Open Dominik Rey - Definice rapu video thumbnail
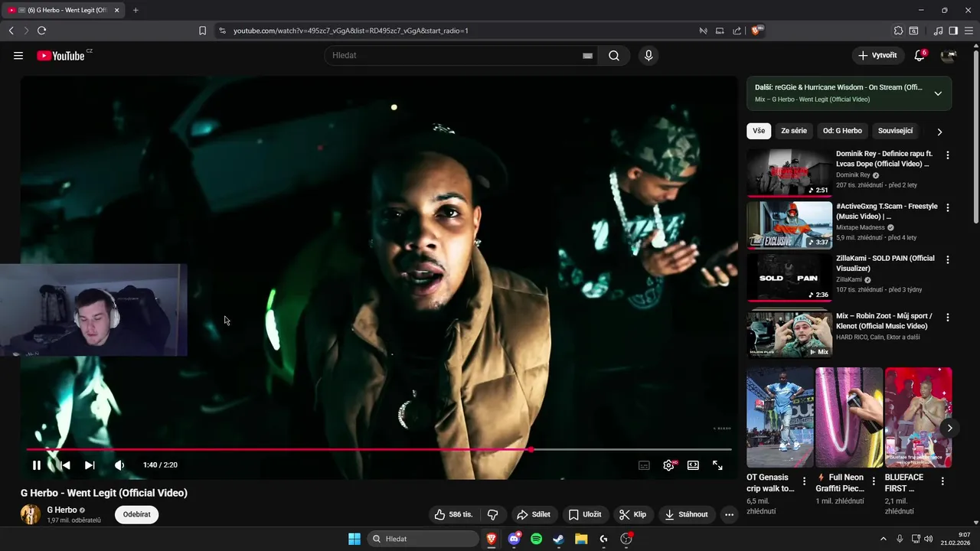Screen dimensions: 980x551 (x=789, y=173)
